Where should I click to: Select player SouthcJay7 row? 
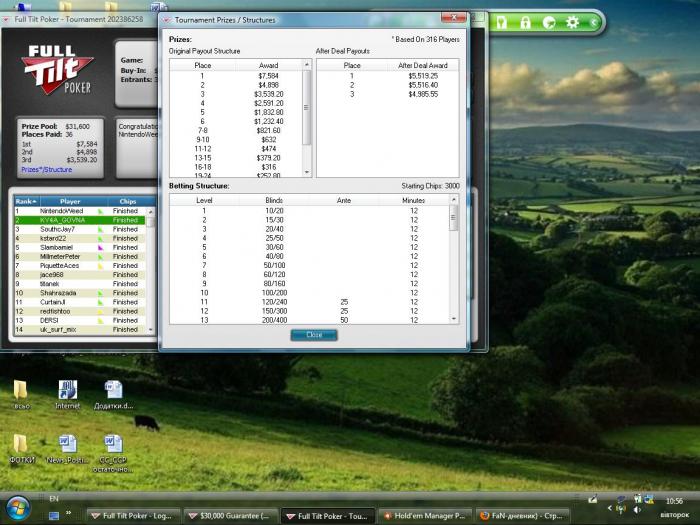point(79,229)
